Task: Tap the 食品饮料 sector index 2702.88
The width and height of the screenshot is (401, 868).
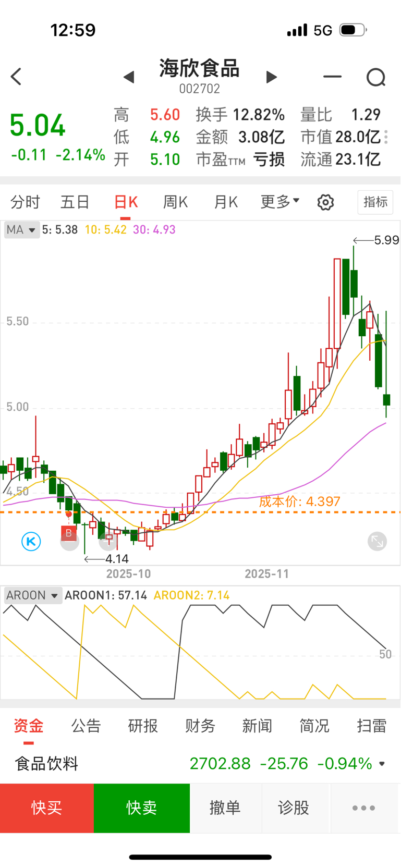Action: click(x=220, y=764)
